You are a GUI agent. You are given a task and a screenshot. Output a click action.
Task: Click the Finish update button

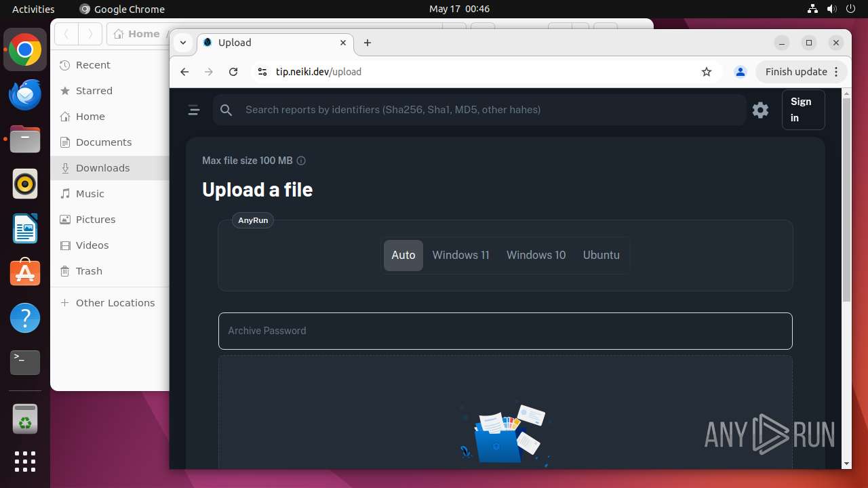pos(802,72)
